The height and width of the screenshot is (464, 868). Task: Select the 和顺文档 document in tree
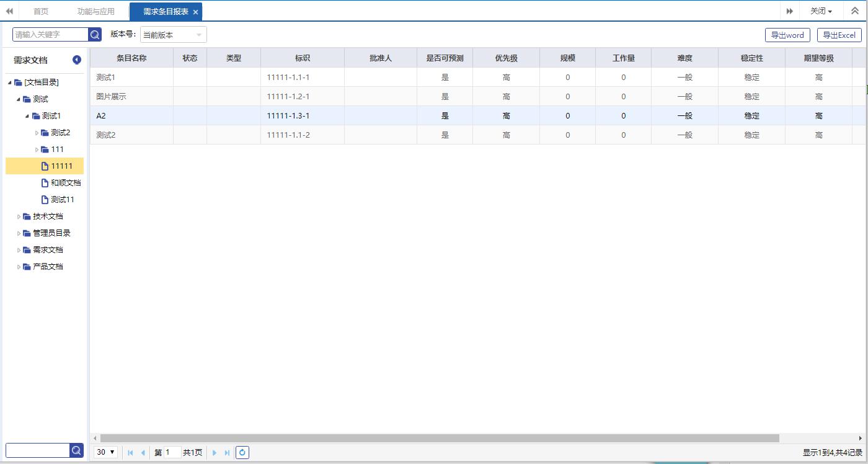pyautogui.click(x=65, y=183)
